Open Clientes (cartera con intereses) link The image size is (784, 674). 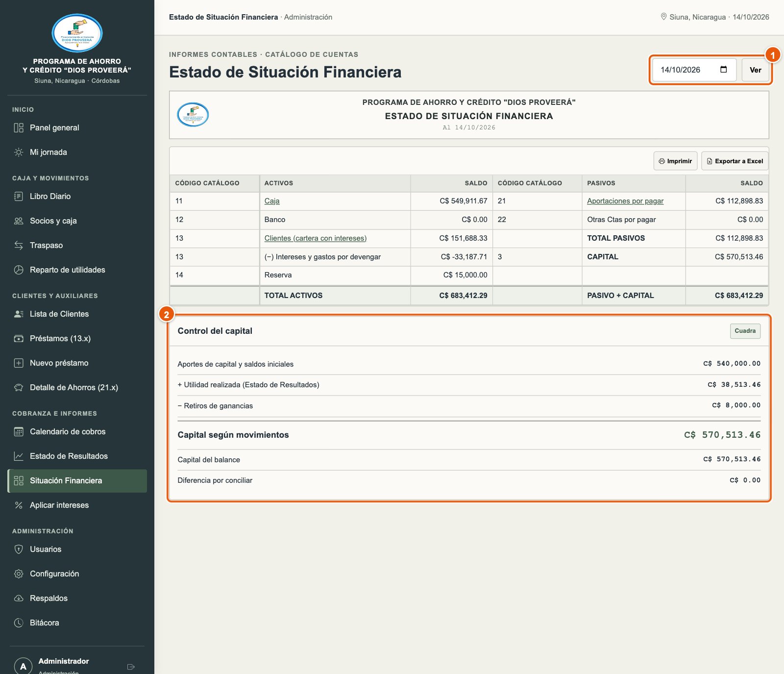click(316, 238)
